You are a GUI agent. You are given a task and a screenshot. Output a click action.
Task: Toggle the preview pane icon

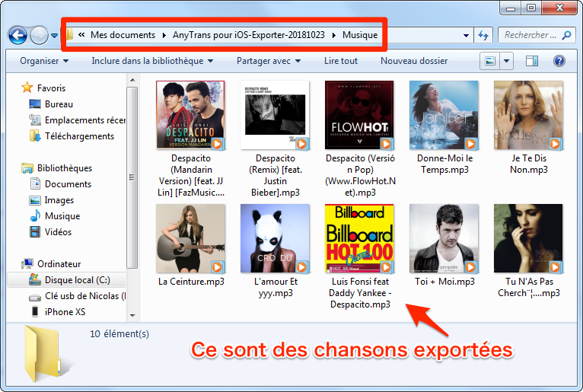pos(532,61)
